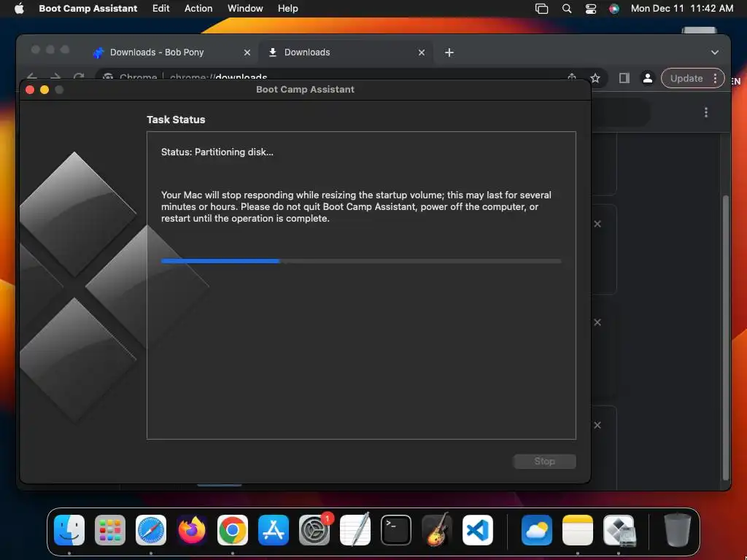Open Control Center in menu bar
This screenshot has height=560, width=747.
click(591, 9)
